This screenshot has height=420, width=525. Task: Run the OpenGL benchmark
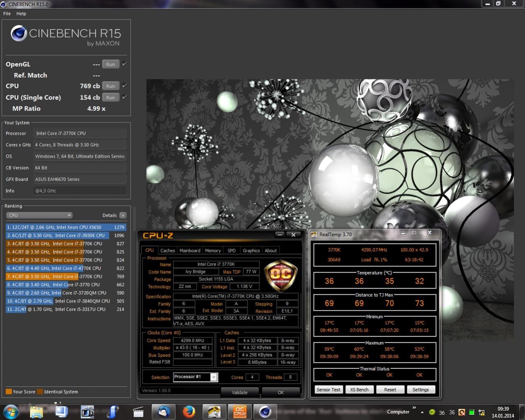tap(110, 64)
